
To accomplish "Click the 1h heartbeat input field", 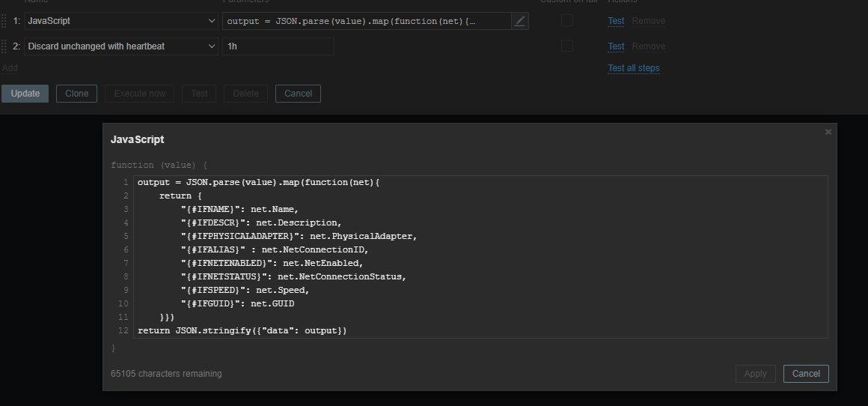I will point(278,46).
